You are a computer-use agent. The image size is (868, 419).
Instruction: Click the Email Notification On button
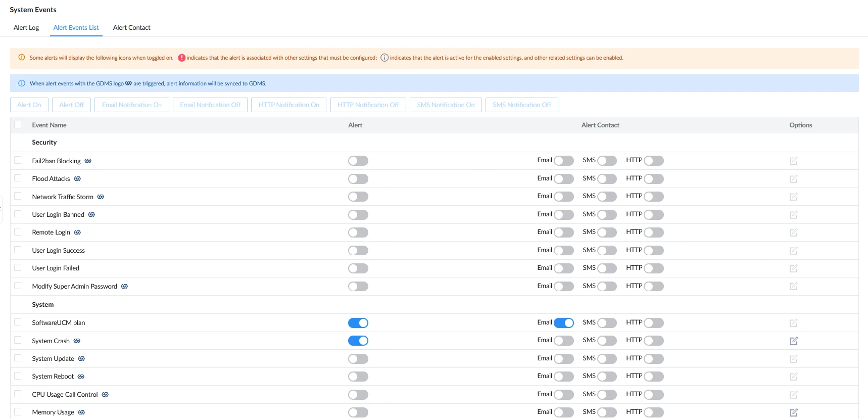pyautogui.click(x=132, y=105)
